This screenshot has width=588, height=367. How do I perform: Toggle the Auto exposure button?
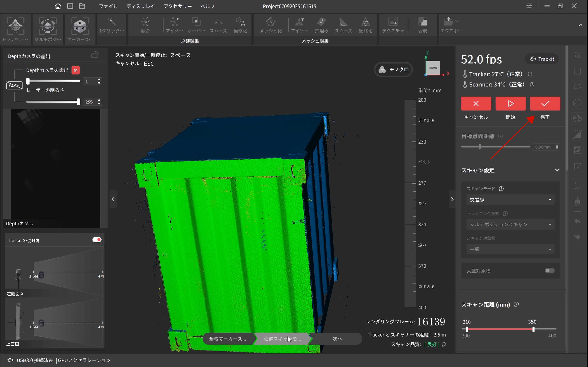[14, 85]
